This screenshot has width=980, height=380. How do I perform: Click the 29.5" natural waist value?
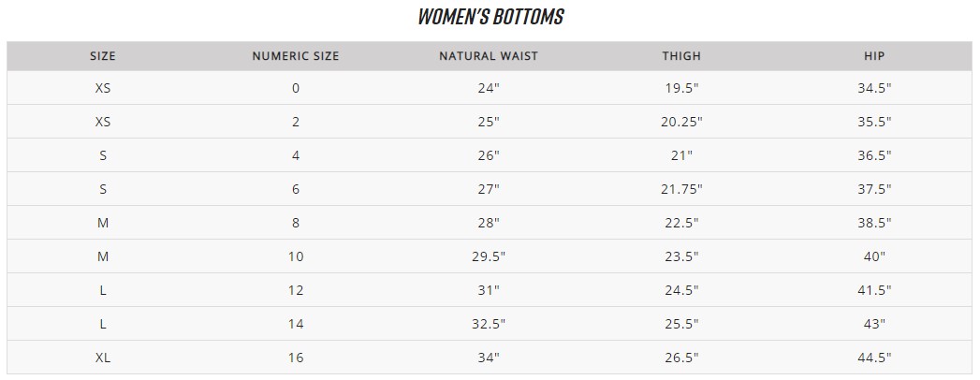pyautogui.click(x=489, y=256)
